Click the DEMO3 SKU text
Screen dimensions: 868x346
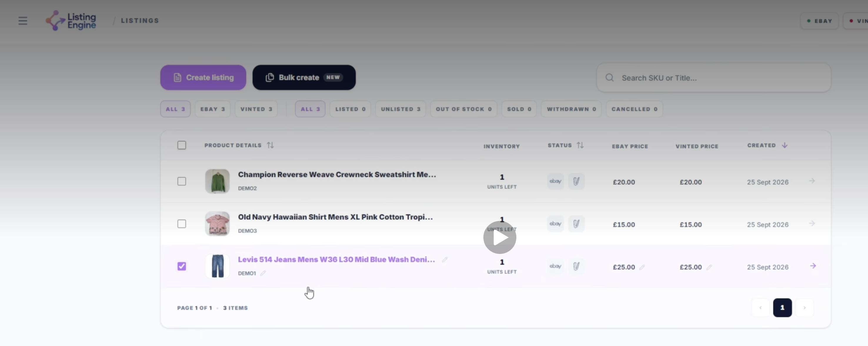coord(247,231)
